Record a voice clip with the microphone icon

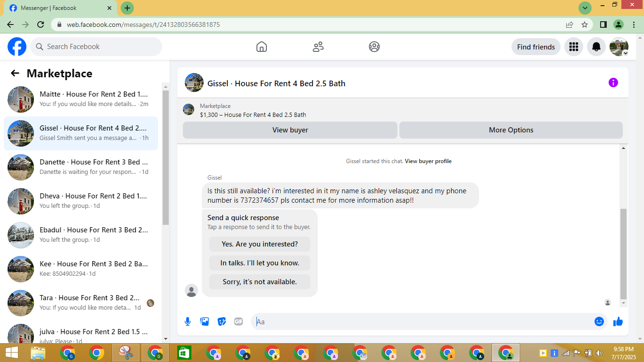188,321
